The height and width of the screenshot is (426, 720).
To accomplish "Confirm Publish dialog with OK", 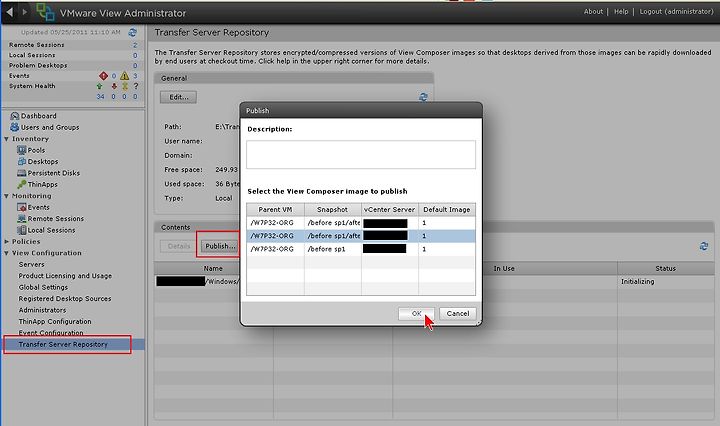I will 416,314.
